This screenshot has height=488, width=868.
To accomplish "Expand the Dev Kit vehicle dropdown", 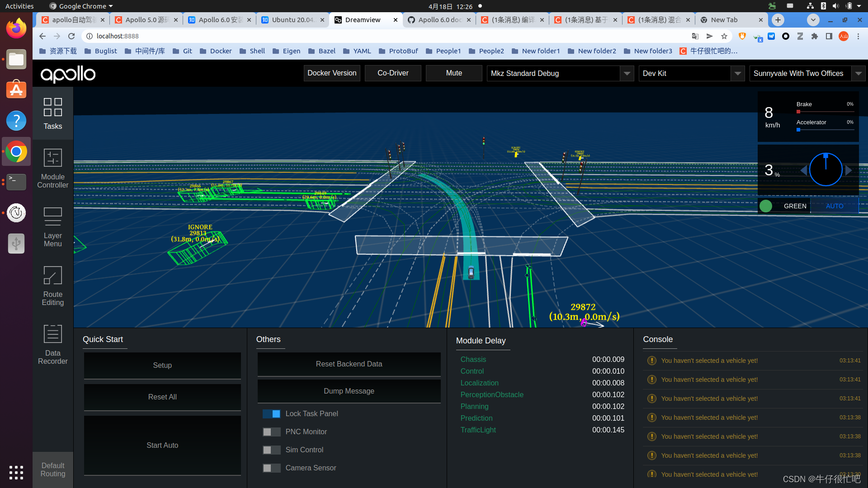I will [x=737, y=73].
